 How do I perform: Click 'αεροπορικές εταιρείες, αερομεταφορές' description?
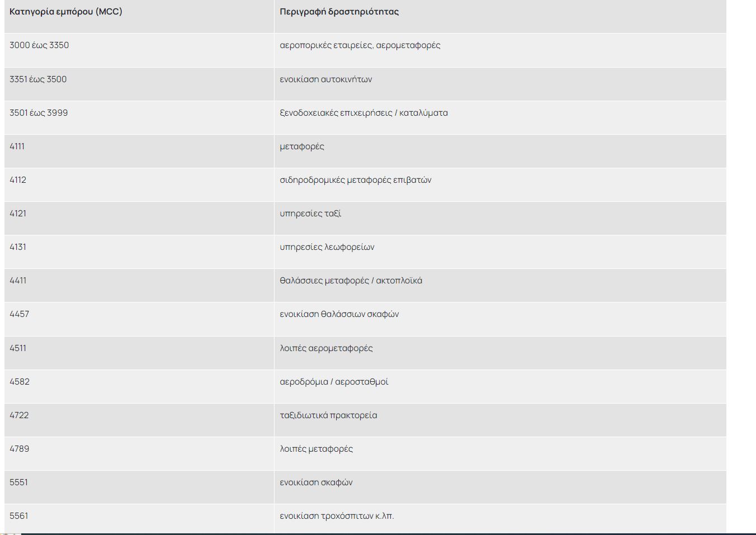click(x=360, y=45)
